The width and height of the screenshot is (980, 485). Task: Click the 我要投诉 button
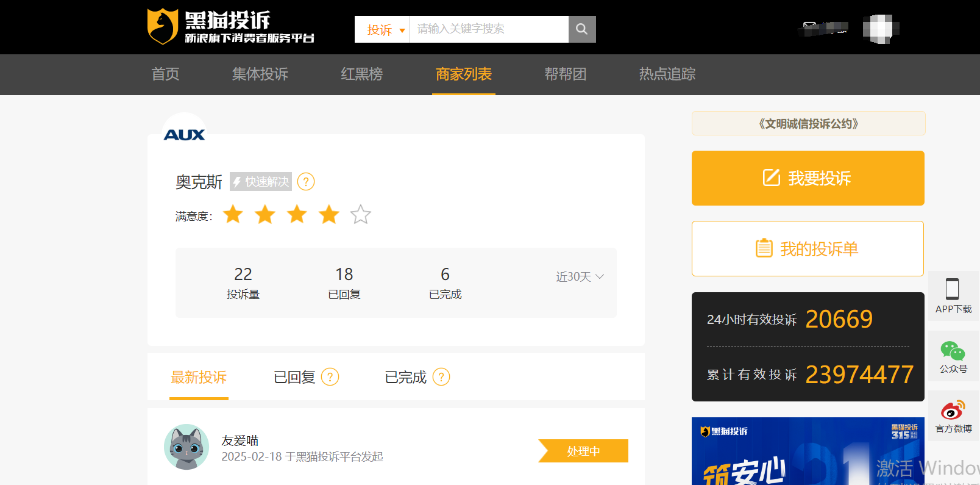pos(808,178)
